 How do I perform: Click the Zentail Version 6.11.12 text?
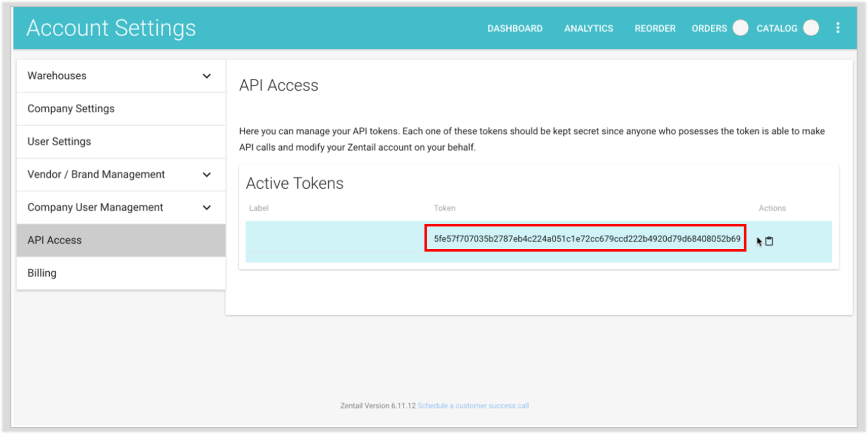tap(378, 405)
